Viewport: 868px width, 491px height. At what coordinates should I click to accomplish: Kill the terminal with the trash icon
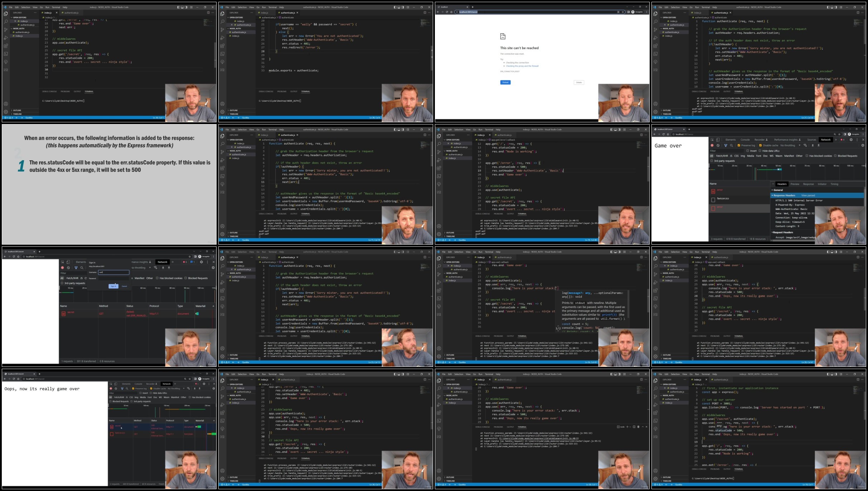pyautogui.click(x=638, y=427)
